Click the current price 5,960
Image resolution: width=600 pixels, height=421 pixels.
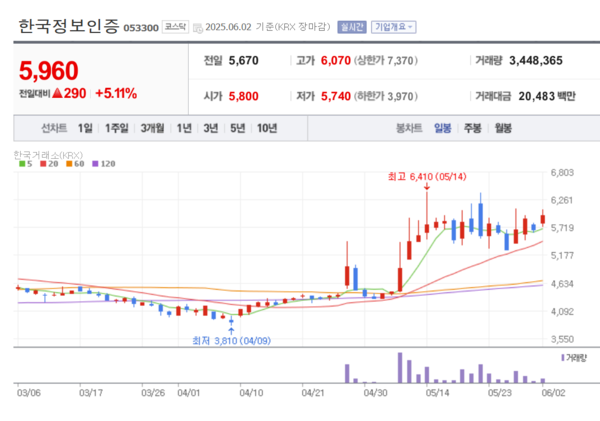click(x=49, y=71)
